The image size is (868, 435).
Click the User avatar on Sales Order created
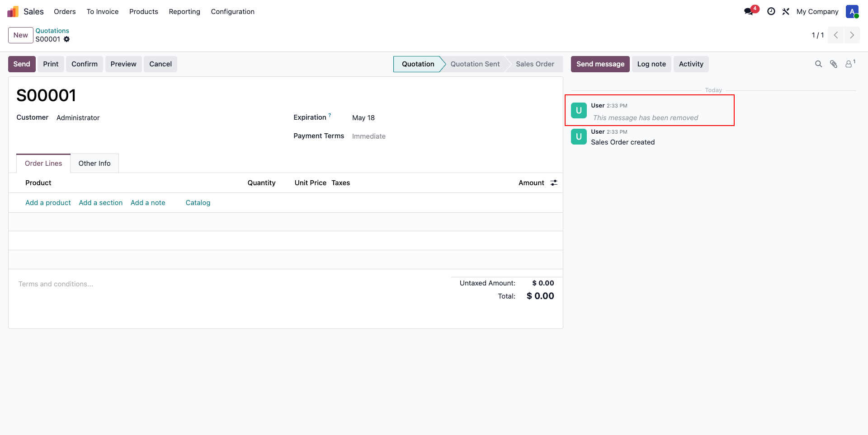coord(579,136)
